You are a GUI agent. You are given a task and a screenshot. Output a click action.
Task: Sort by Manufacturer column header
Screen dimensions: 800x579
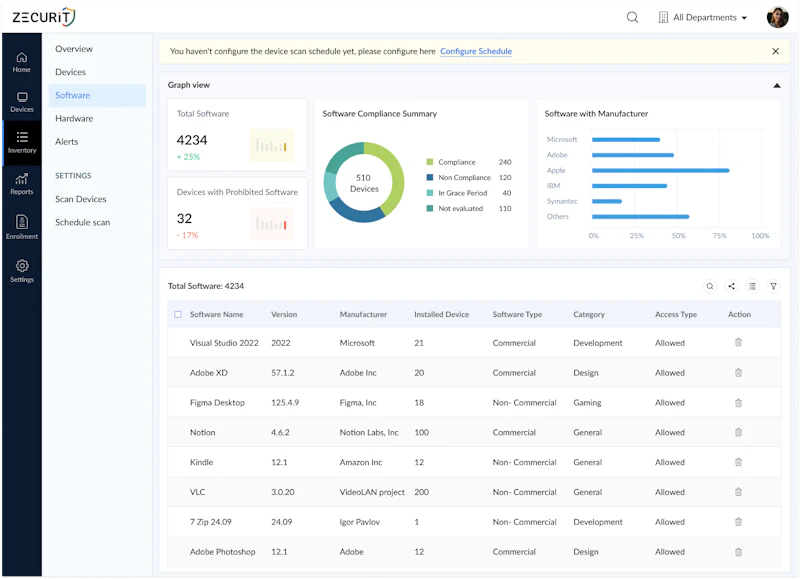(363, 314)
